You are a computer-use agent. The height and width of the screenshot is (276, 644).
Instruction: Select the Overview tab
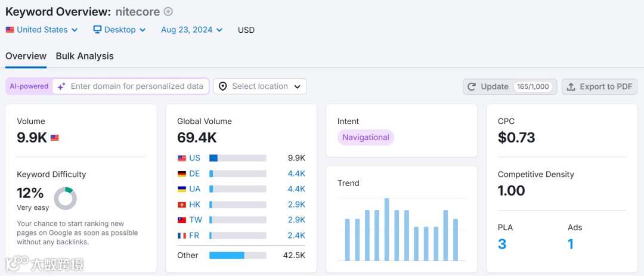coord(26,56)
